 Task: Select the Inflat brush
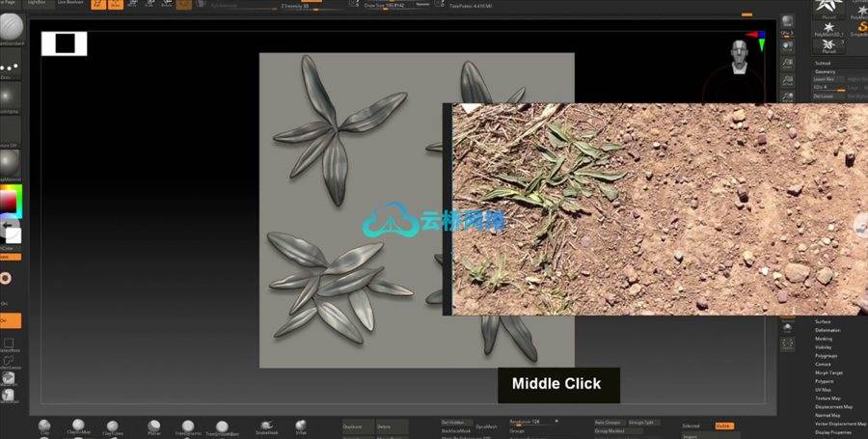click(x=301, y=425)
